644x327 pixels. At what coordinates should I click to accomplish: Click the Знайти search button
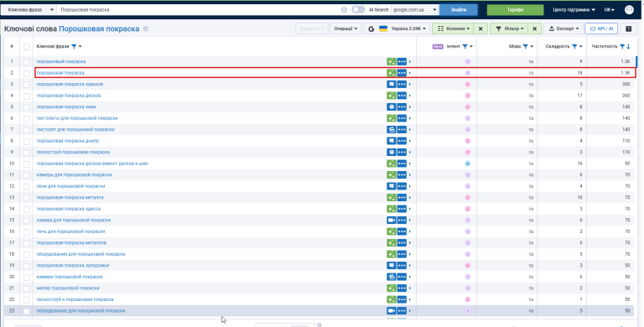pyautogui.click(x=459, y=10)
